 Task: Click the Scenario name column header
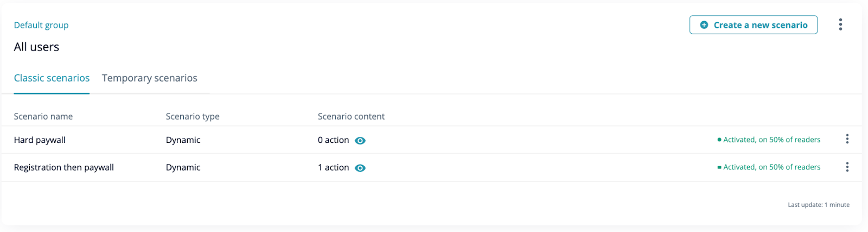pyautogui.click(x=43, y=116)
